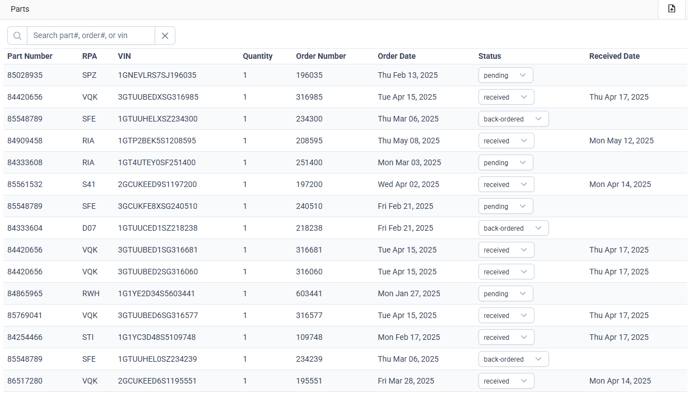Click order date Wed Apr 02, 2025

click(408, 184)
